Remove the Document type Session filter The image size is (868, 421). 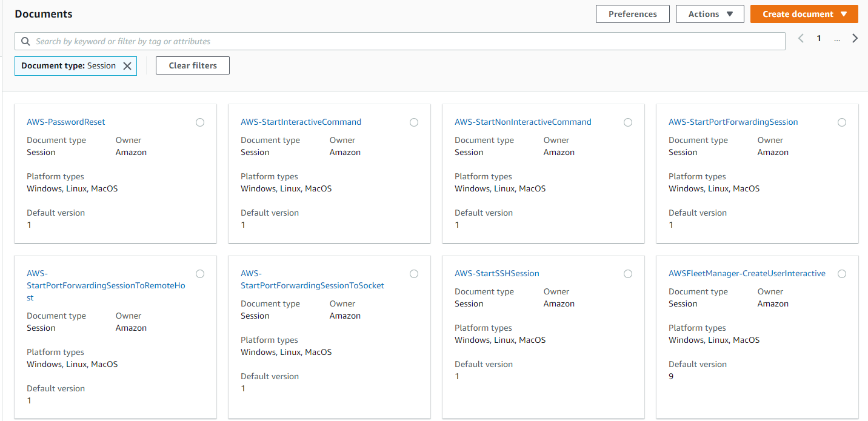127,66
